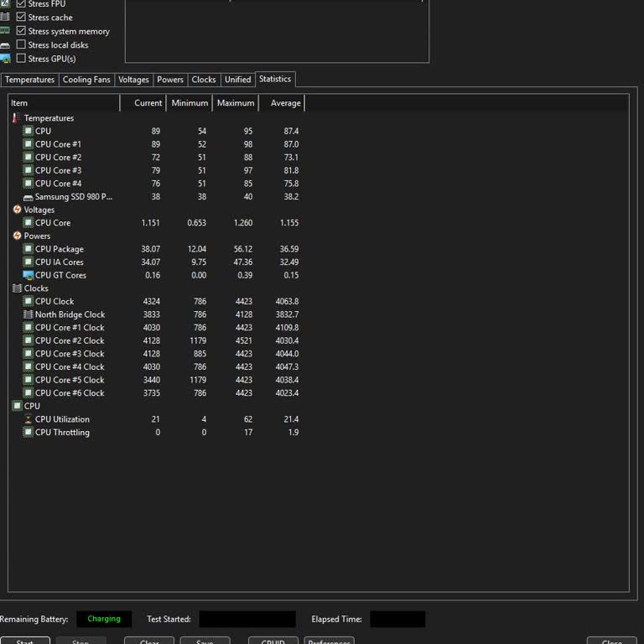
Task: Enable Stress local disks checkbox
Action: tap(21, 45)
